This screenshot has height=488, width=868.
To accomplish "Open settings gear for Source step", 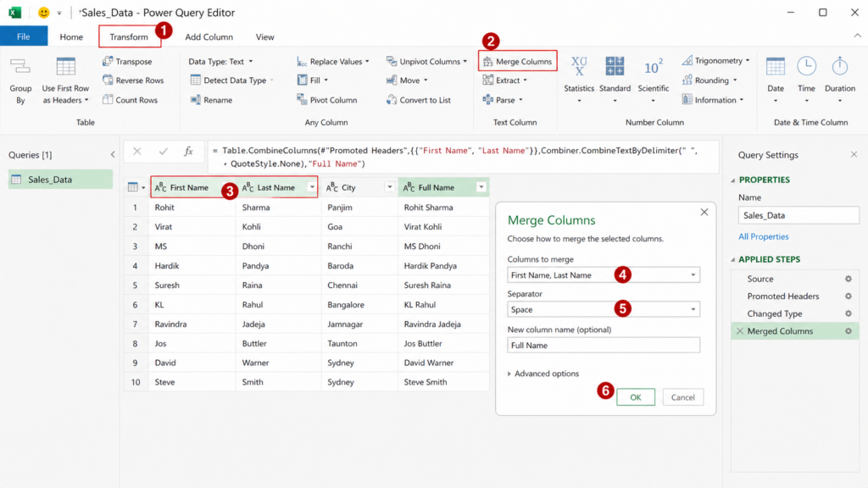I will [x=848, y=279].
